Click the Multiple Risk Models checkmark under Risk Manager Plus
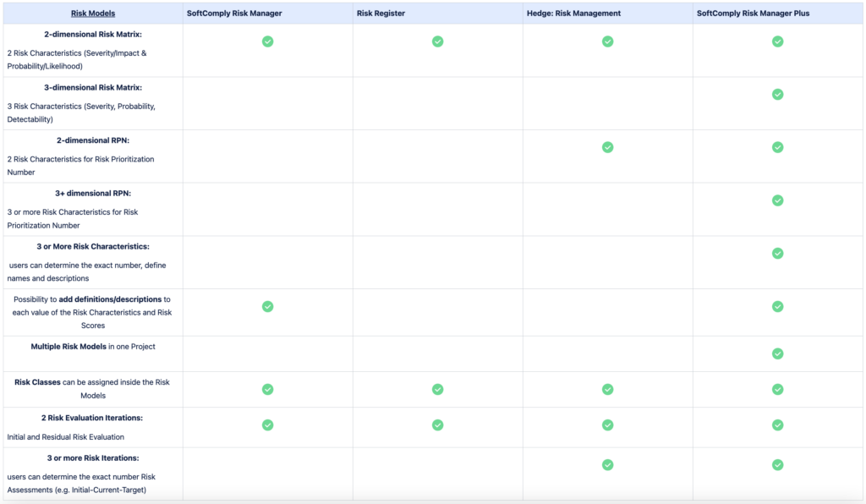Image resolution: width=866 pixels, height=504 pixels. coord(777,354)
